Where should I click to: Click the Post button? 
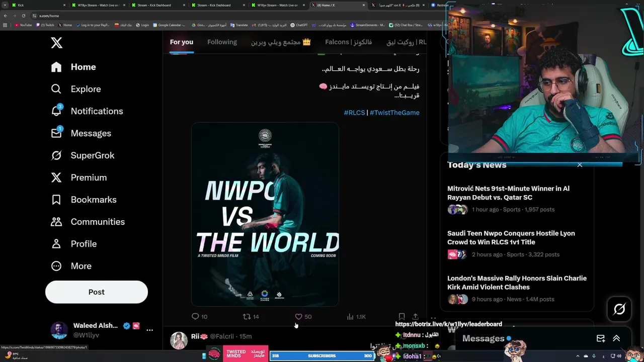point(97,292)
